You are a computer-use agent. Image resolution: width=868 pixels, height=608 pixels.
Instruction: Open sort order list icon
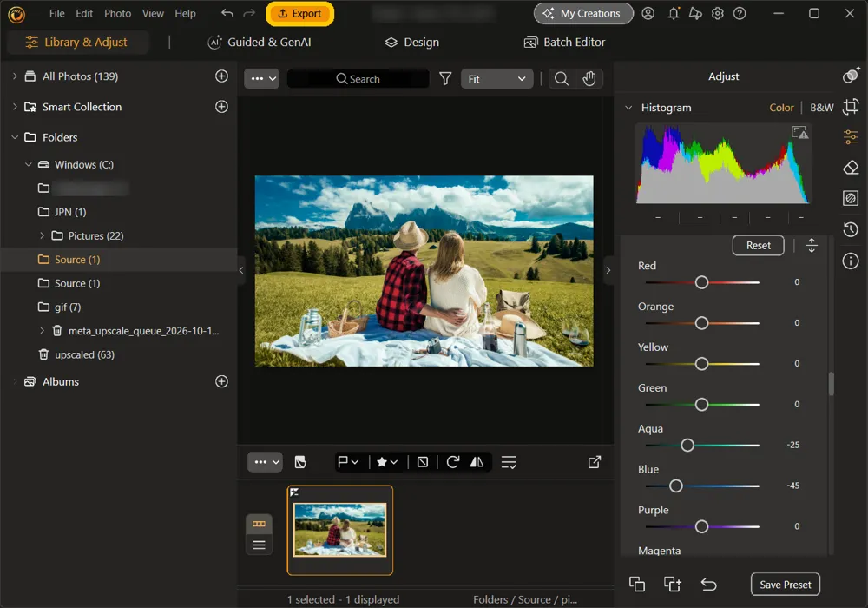pyautogui.click(x=509, y=462)
